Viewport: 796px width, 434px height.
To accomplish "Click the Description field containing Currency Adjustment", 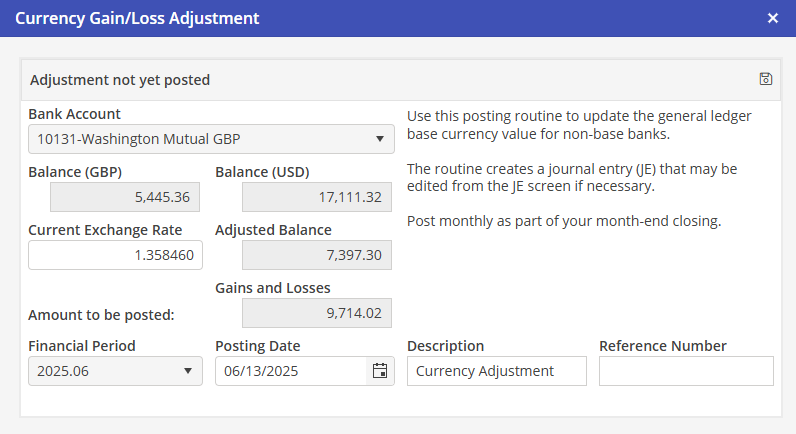I will tap(497, 371).
